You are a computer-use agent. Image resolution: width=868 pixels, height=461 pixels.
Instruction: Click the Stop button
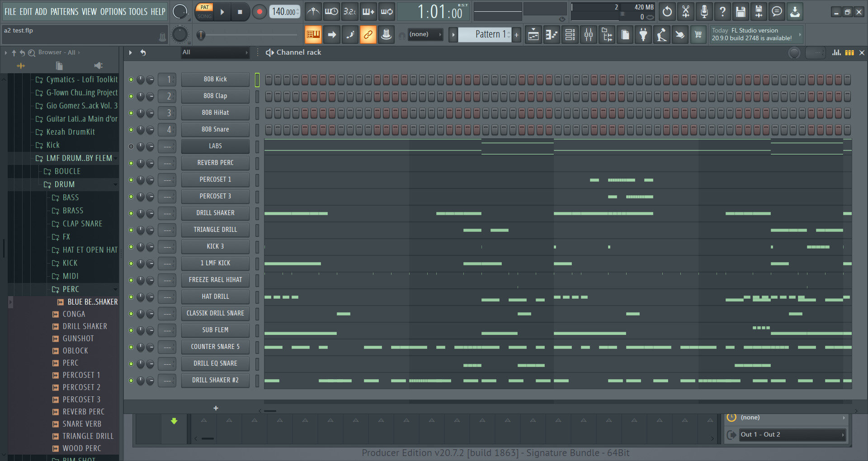coord(240,12)
